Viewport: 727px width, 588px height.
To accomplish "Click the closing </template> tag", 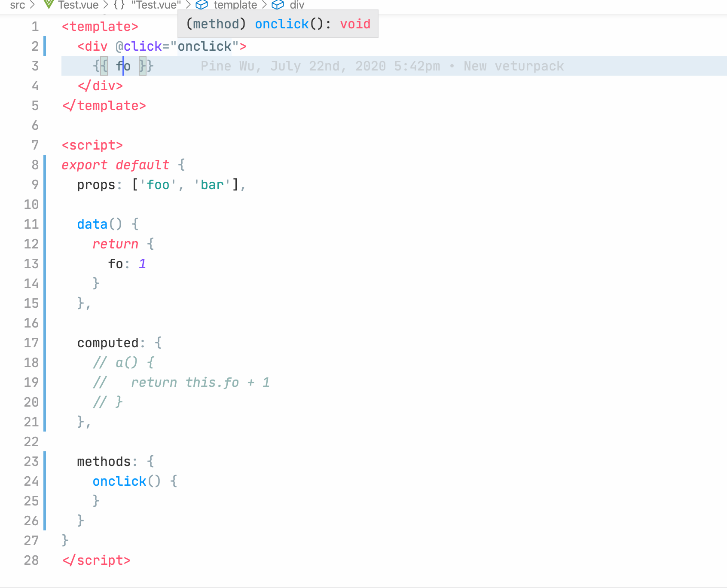I will pyautogui.click(x=104, y=106).
